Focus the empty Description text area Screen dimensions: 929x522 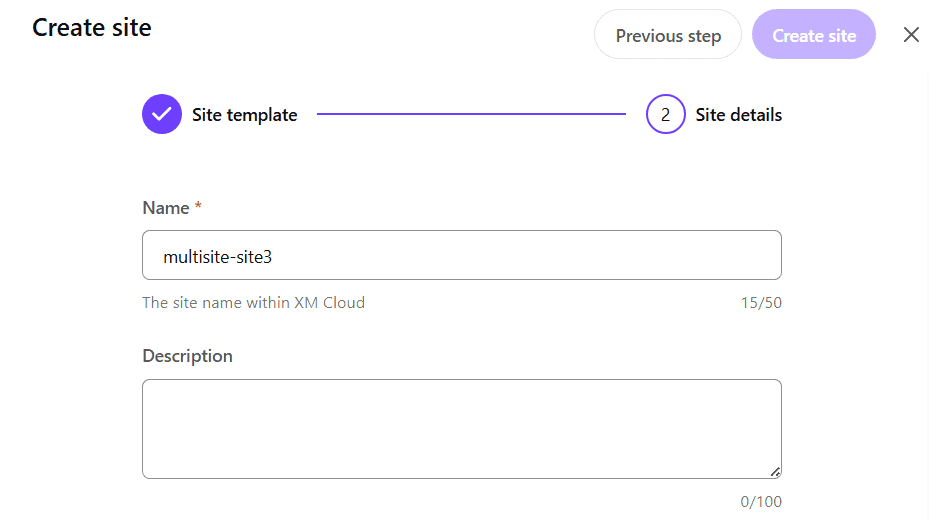462,429
